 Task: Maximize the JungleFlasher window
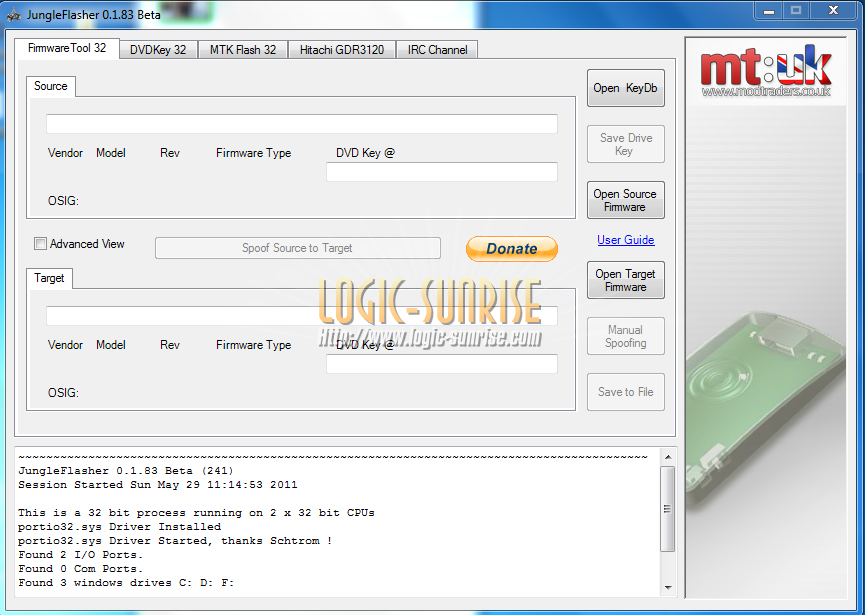(x=796, y=11)
